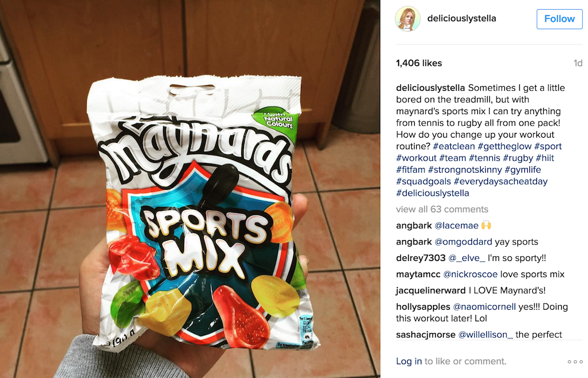
Task: Open jacquelinerward's profile
Action: click(x=431, y=290)
